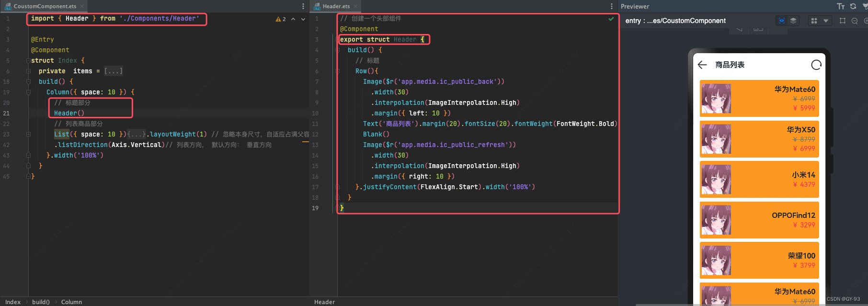868x306 pixels.
Task: Collapse the Column block fold marker
Action: tap(28, 92)
